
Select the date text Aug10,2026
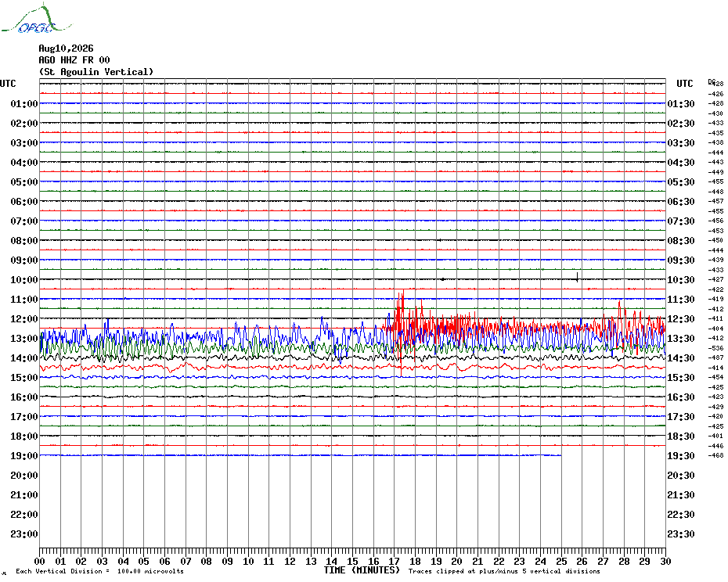(x=66, y=48)
